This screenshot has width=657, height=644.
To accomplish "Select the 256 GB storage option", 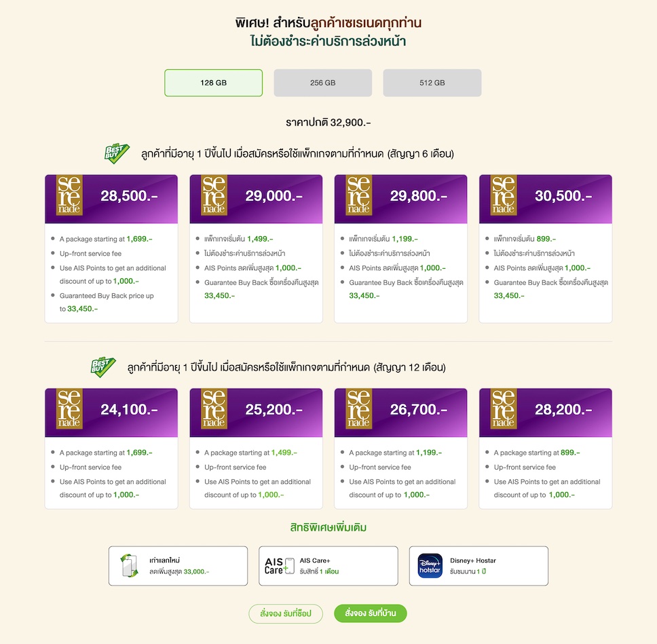I will pyautogui.click(x=322, y=83).
